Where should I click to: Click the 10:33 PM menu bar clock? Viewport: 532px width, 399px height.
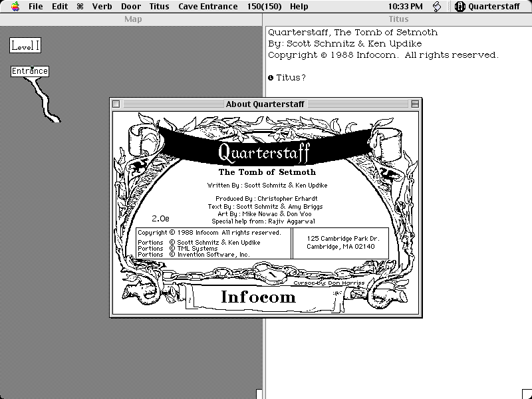coord(406,6)
